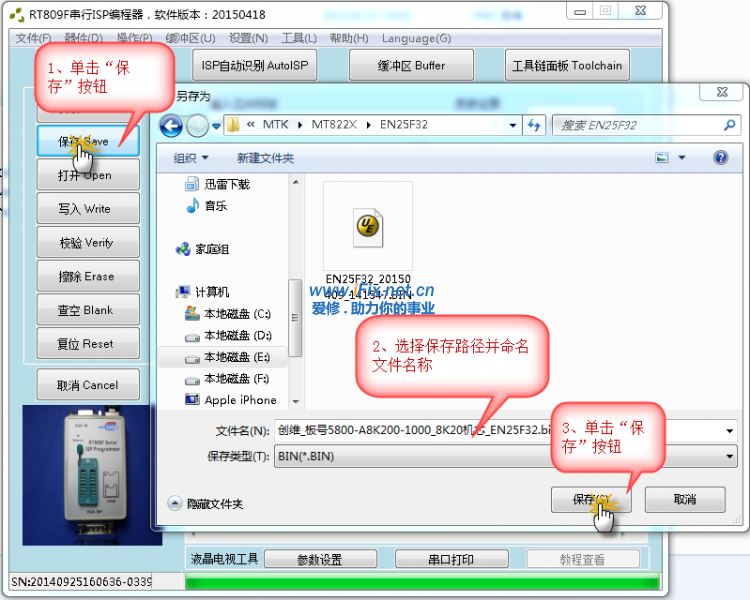Image resolution: width=750 pixels, height=600 pixels.
Task: Open the 设置(N) menu
Action: [x=248, y=38]
